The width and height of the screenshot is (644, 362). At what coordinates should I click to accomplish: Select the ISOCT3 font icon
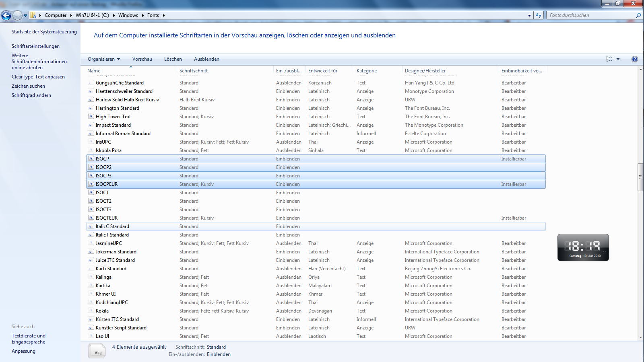(x=91, y=209)
